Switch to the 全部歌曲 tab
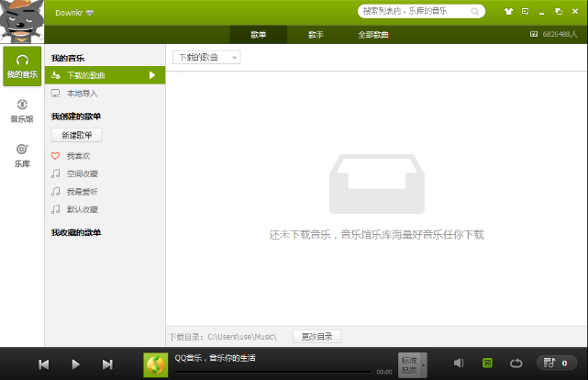This screenshot has height=380, width=588. (373, 35)
